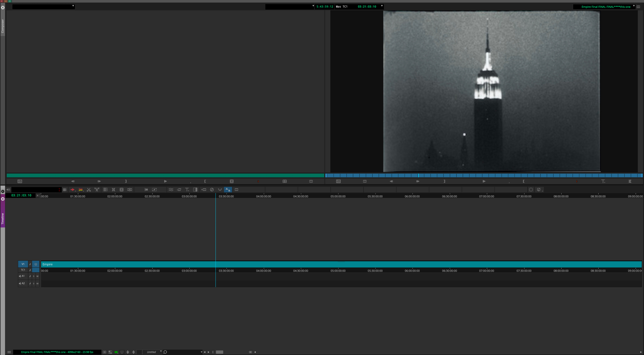
Task: Click the Effect Mode sliders icon
Action: [171, 190]
